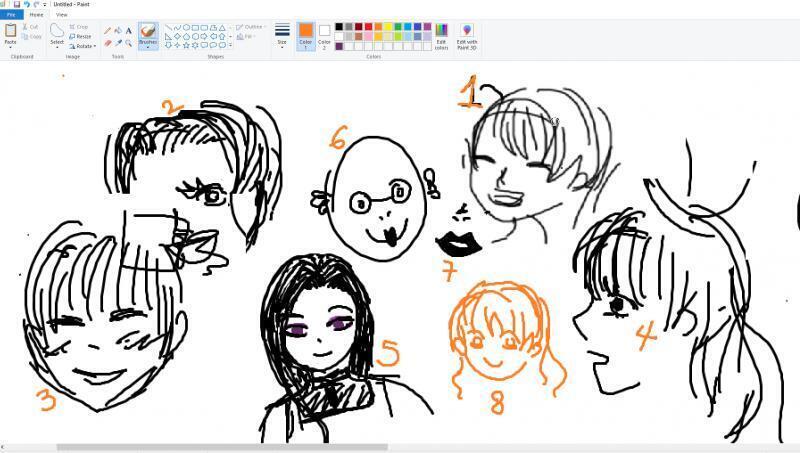Click the Resize button

[81, 36]
